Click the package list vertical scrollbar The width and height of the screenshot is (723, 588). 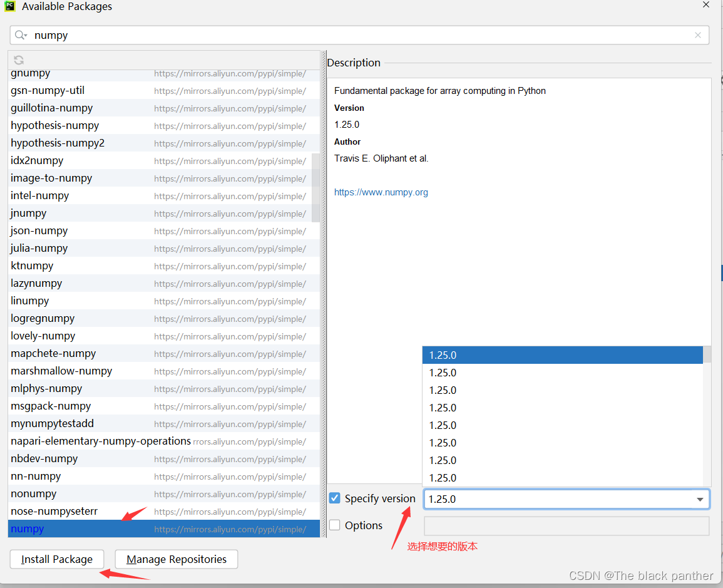[315, 188]
